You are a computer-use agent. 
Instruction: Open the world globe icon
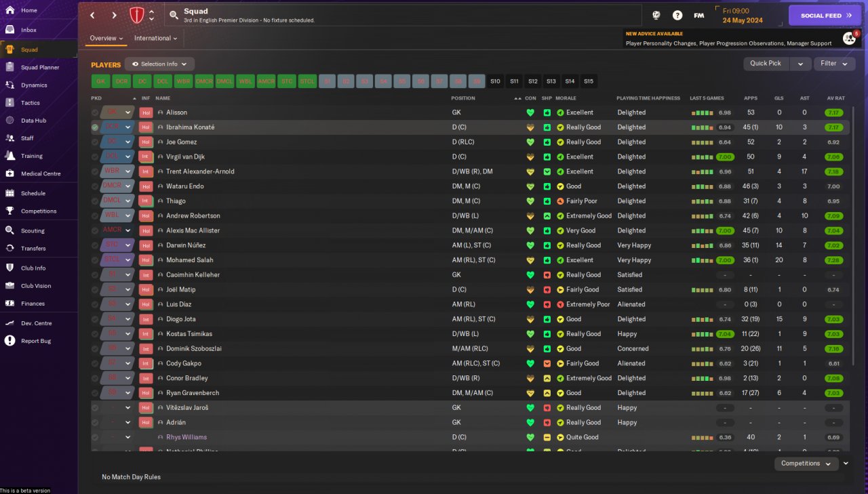tap(656, 15)
